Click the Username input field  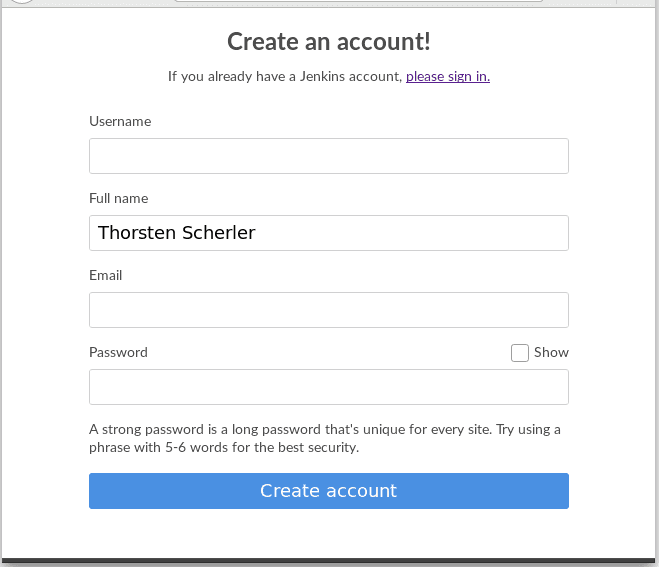coord(328,156)
